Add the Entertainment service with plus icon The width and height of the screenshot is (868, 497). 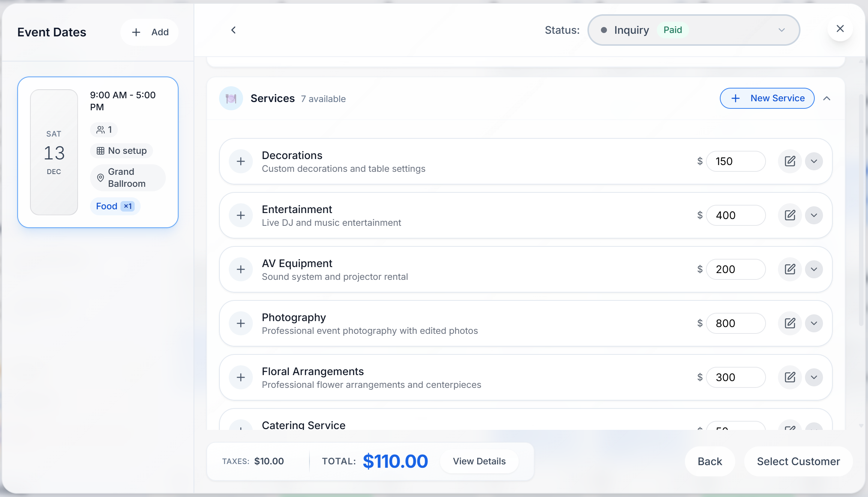pos(241,215)
